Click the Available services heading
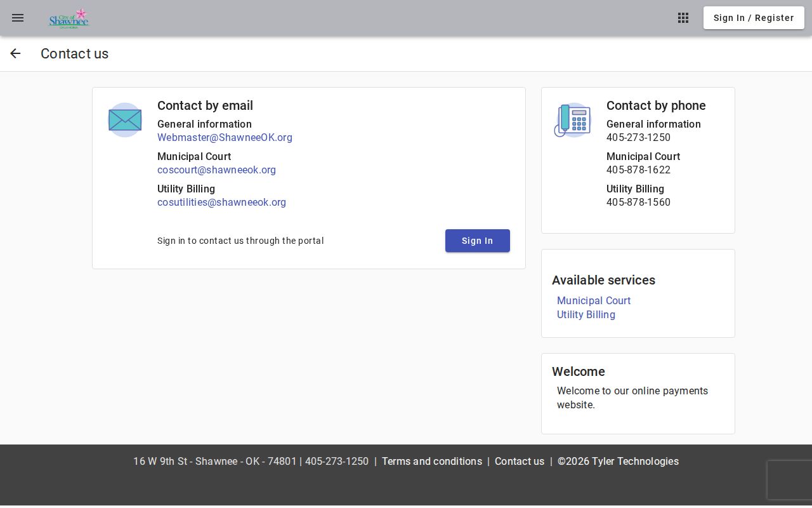 pos(603,281)
